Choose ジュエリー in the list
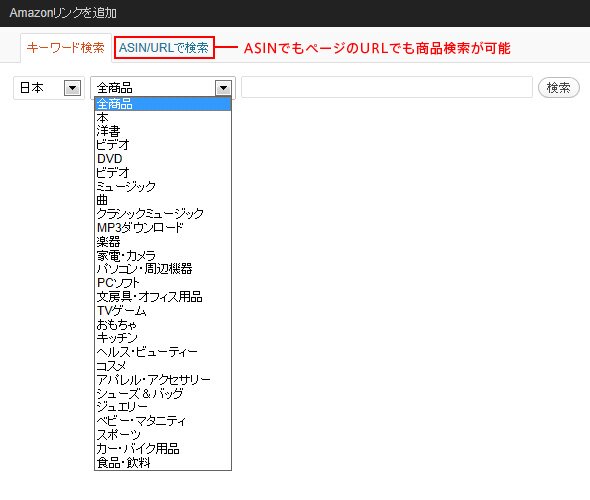This screenshot has width=590, height=500. [x=163, y=407]
